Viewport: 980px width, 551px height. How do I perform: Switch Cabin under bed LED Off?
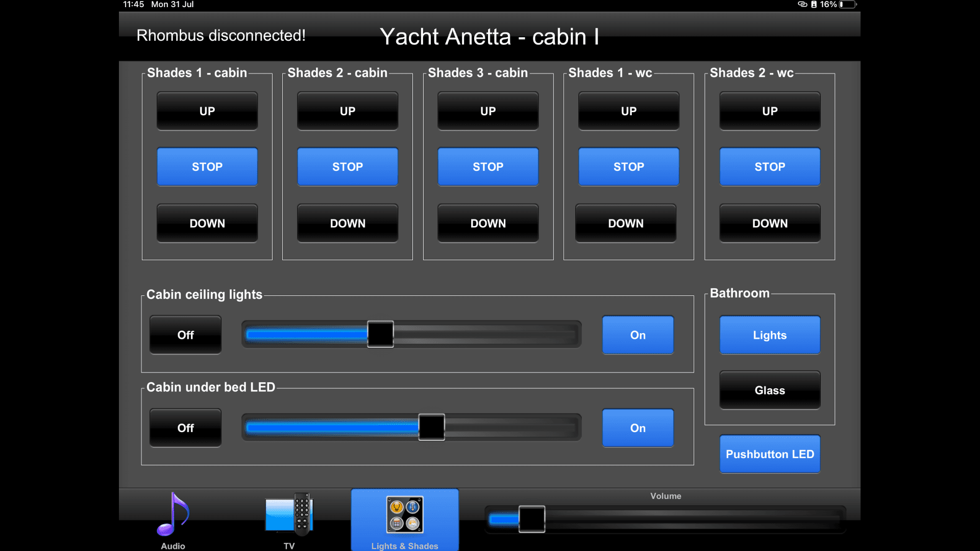coord(185,428)
